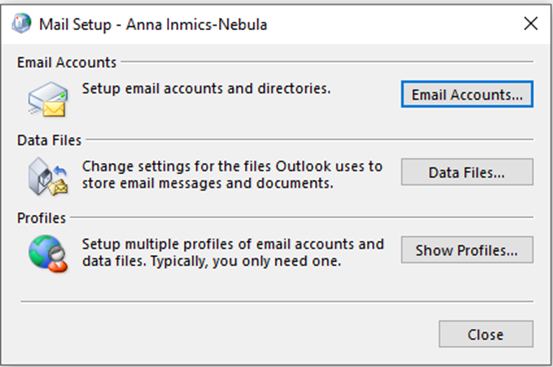Click text 'Typically, you only need one.'

[x=246, y=261]
